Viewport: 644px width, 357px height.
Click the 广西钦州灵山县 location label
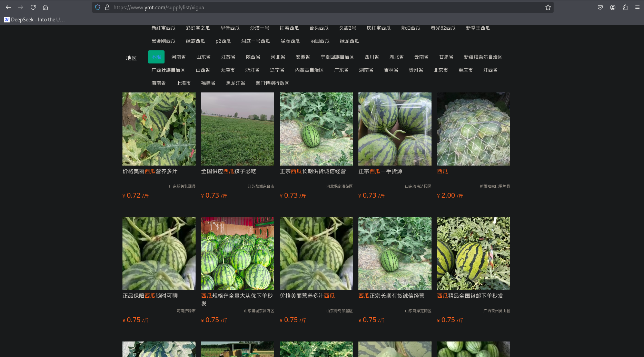(497, 311)
